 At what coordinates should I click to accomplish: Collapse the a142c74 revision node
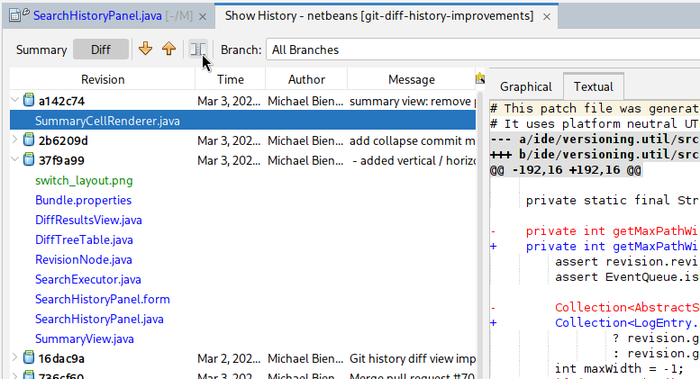pos(15,100)
